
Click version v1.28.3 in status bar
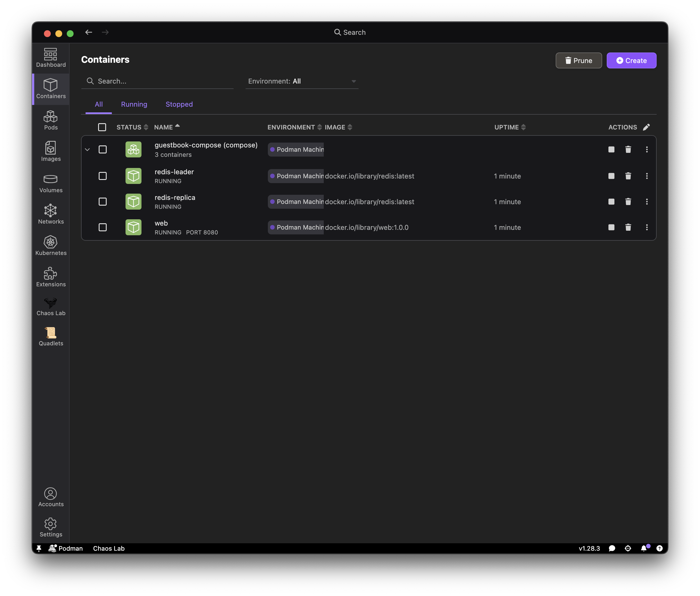pyautogui.click(x=589, y=548)
